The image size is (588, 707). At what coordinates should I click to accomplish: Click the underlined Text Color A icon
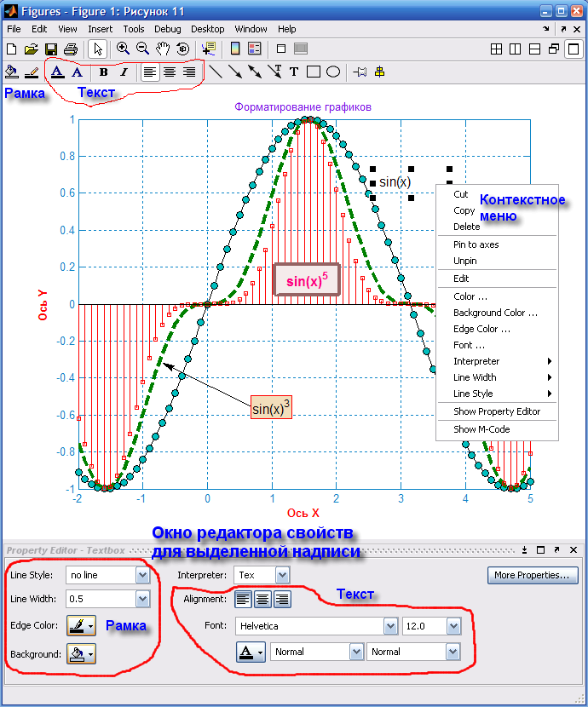pos(57,72)
